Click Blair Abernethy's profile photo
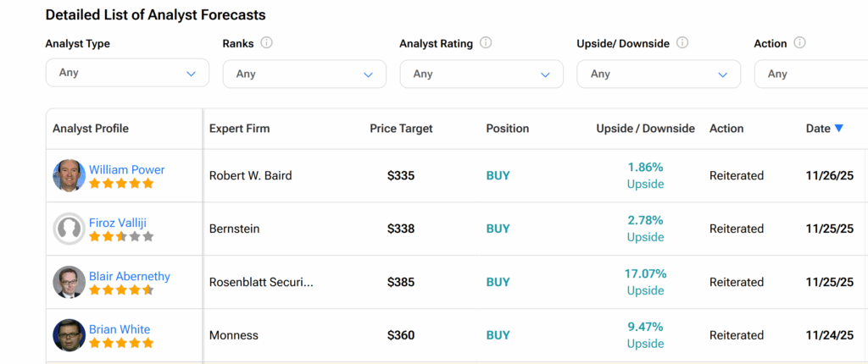 click(69, 282)
